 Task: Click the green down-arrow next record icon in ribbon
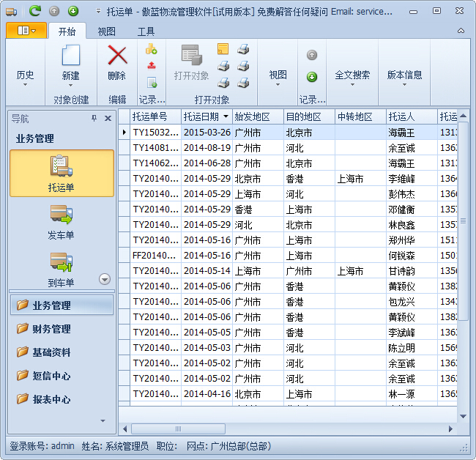tap(312, 77)
